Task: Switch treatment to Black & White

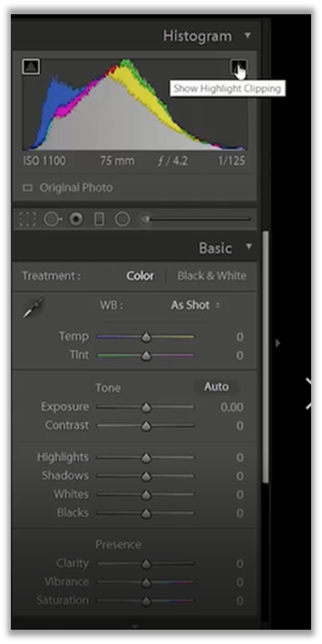Action: click(212, 275)
